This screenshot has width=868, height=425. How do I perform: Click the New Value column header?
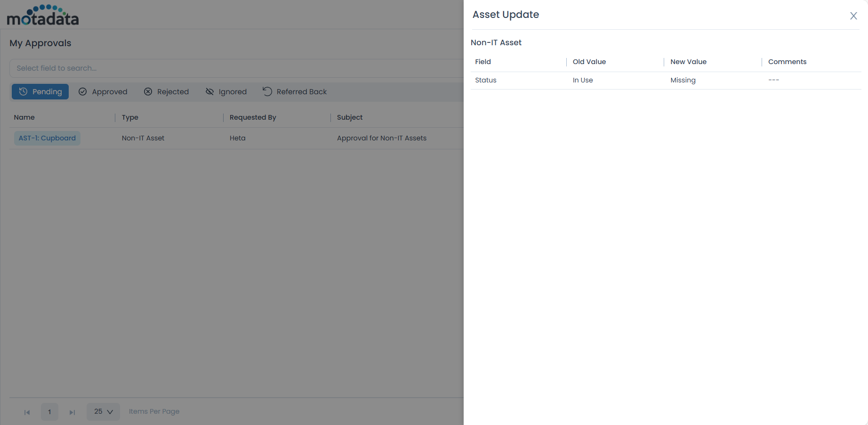click(688, 62)
